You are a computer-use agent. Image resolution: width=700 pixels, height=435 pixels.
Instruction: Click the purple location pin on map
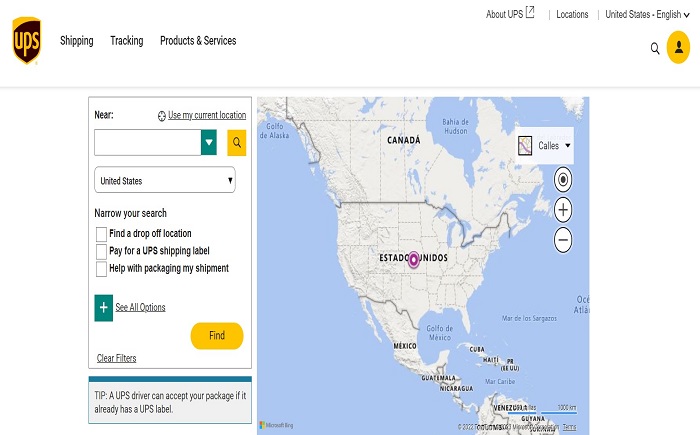coord(414,260)
